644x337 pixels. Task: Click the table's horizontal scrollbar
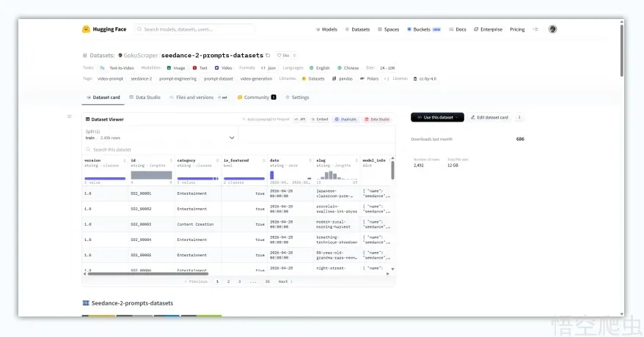(148, 273)
